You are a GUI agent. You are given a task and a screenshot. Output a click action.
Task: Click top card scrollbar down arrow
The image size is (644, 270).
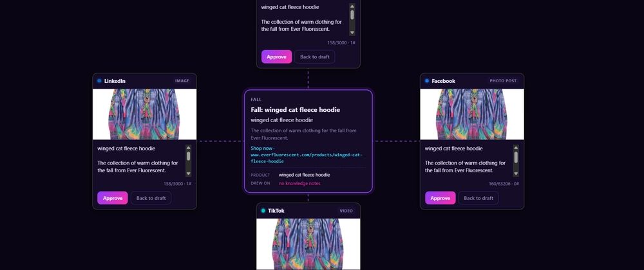(352, 32)
